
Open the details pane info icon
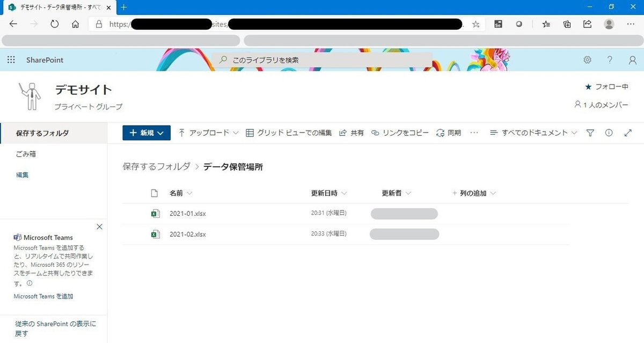click(x=609, y=133)
